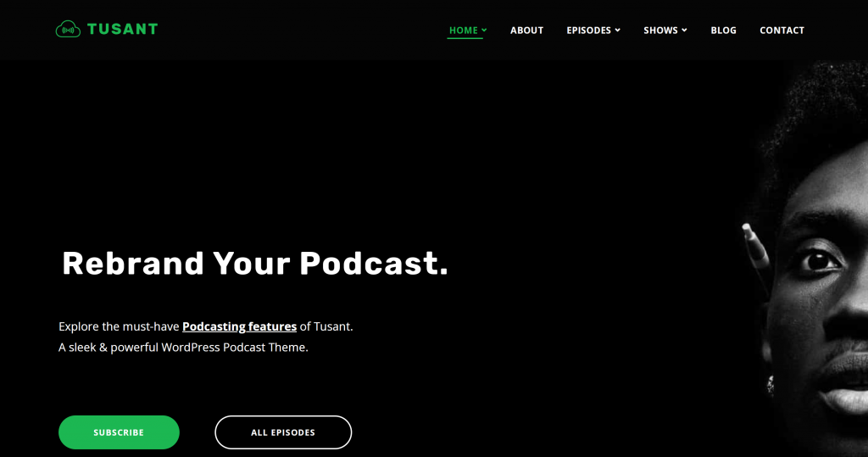This screenshot has height=457, width=868.
Task: Click the 'A sleek & powerful WordPress Podcast Theme' text
Action: pos(183,348)
